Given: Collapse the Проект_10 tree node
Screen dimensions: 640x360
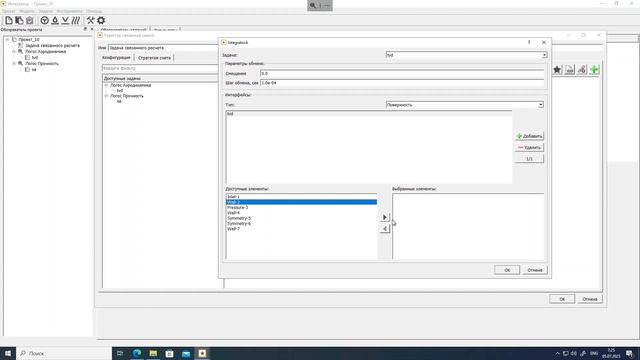Looking at the screenshot, I should click(7, 40).
